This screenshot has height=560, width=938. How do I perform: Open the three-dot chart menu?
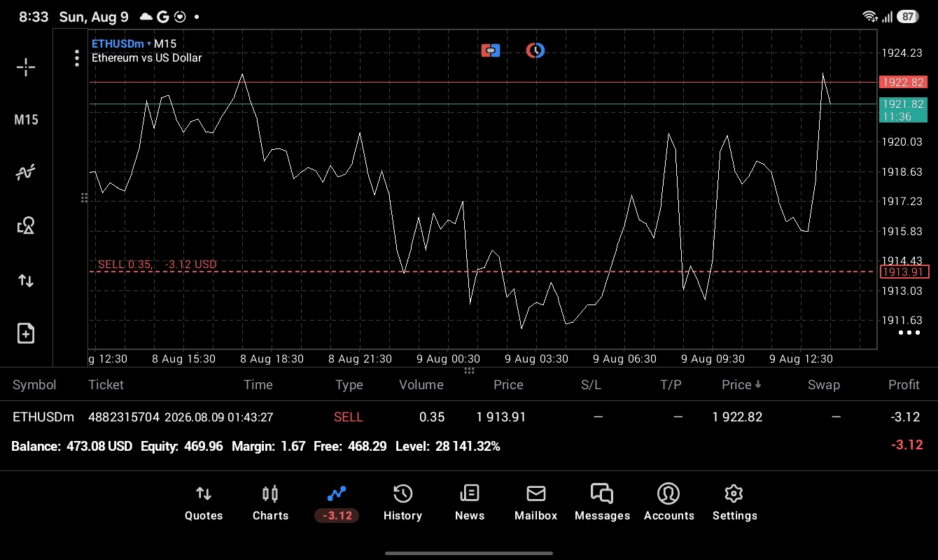click(x=77, y=58)
